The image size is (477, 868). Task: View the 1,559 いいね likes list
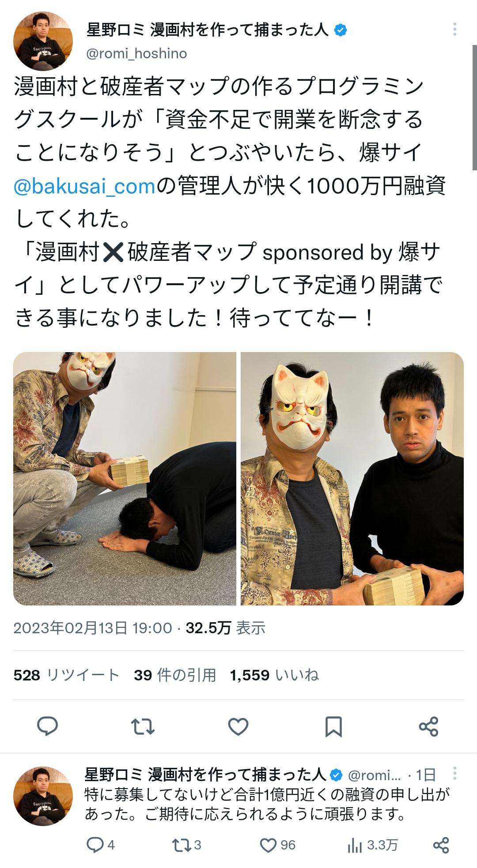[x=274, y=675]
